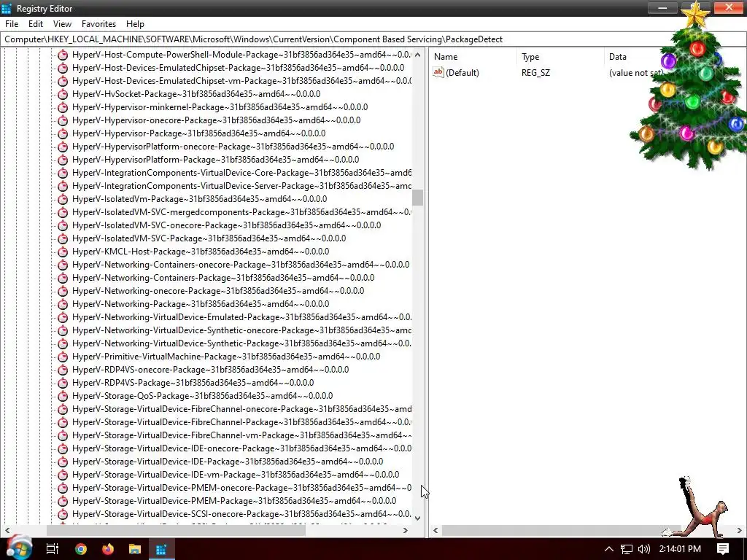The height and width of the screenshot is (560, 747).
Task: Click the Name column header
Action: coord(446,57)
